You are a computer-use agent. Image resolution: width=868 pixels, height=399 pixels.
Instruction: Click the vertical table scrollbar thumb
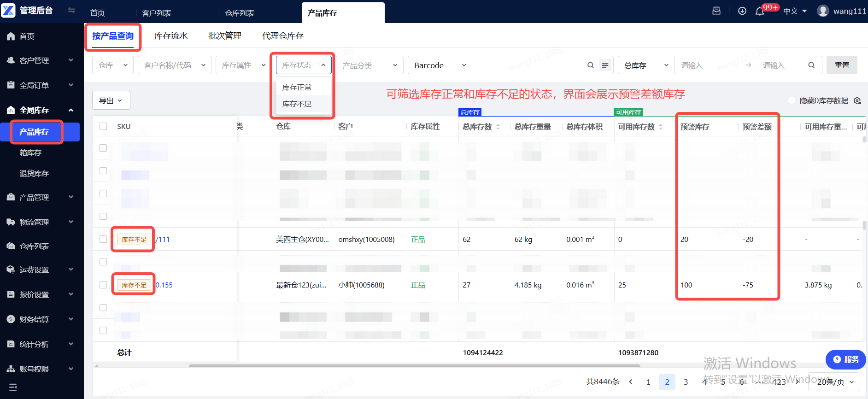(x=864, y=226)
